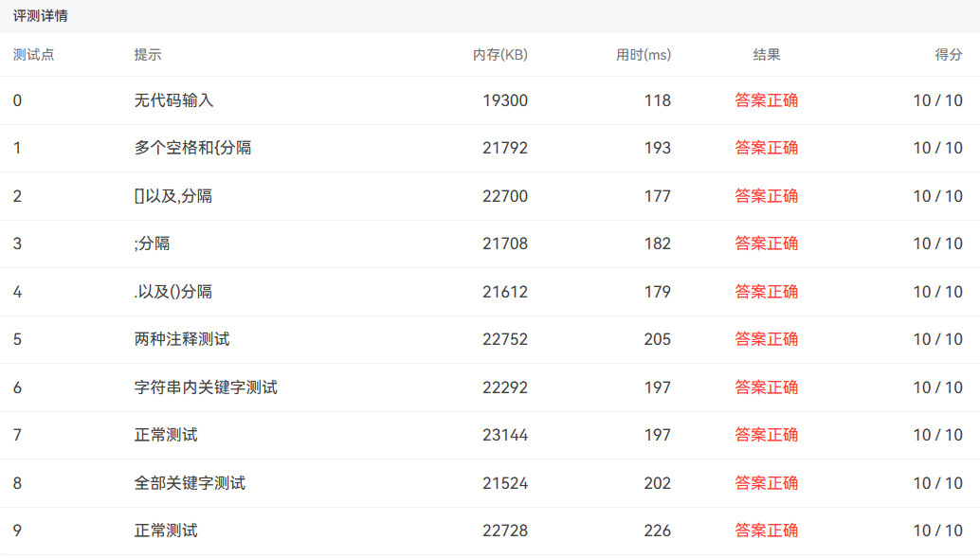
Task: Click the 全部关键字测试 hint
Action: pyautogui.click(x=190, y=483)
